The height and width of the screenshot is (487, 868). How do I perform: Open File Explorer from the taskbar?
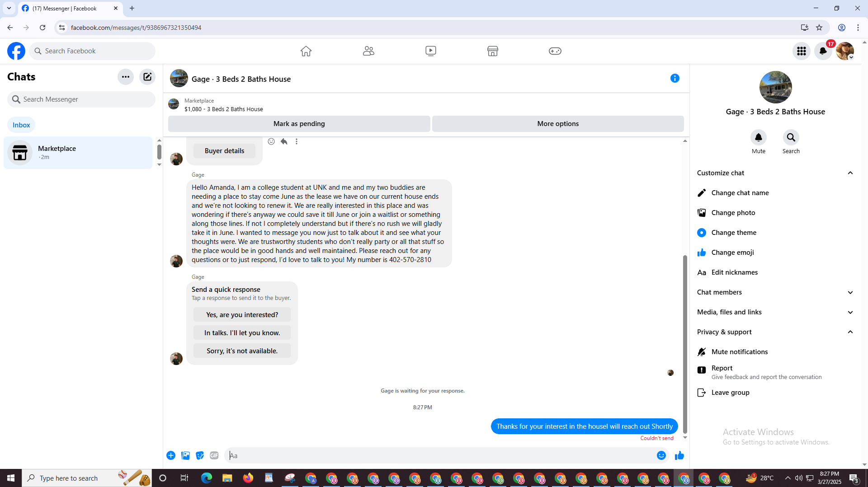227,478
